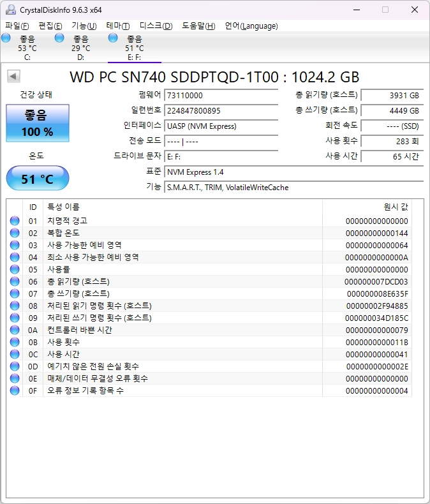
Task: Select raw value 000000000011B
Action: pyautogui.click(x=376, y=343)
